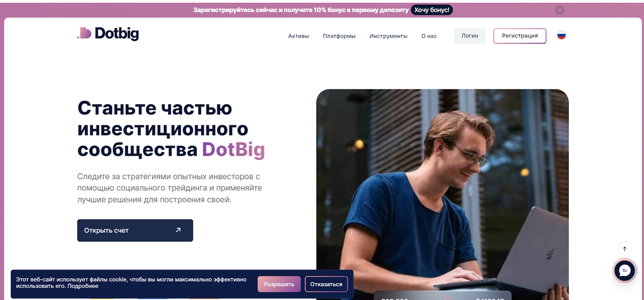Click the Регистрация button
644x300 pixels.
[519, 36]
